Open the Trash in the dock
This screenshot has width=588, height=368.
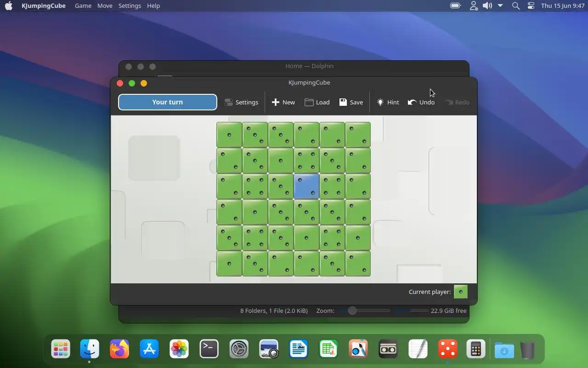tap(528, 350)
